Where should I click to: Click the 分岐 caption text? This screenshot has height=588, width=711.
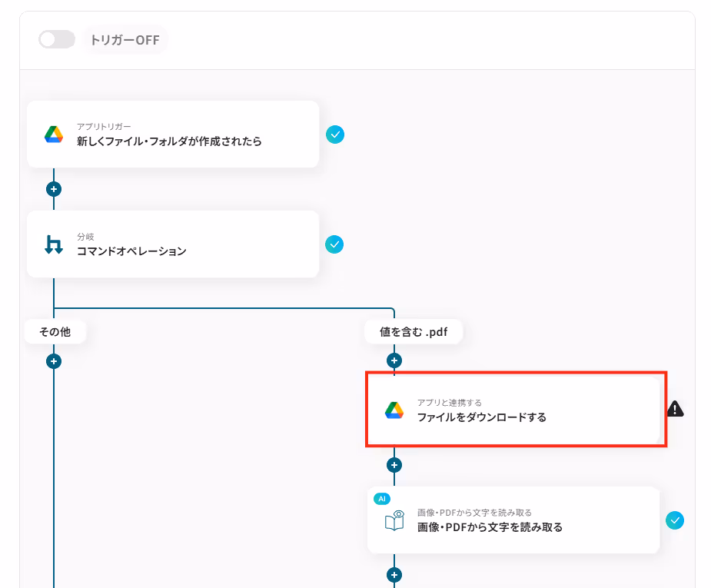point(85,237)
